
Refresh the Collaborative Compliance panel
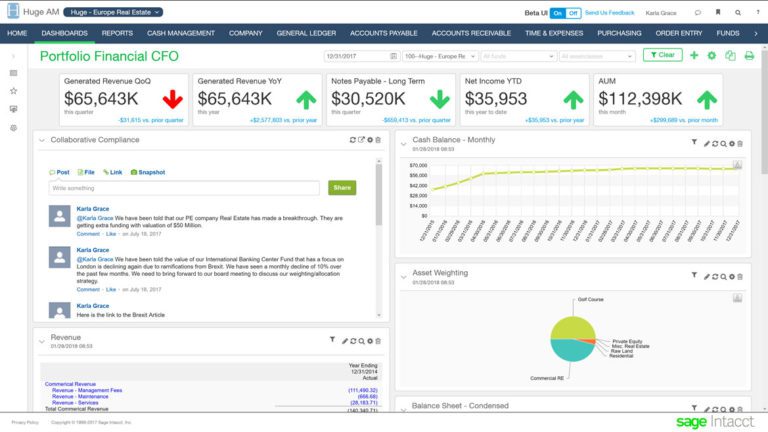tap(353, 140)
